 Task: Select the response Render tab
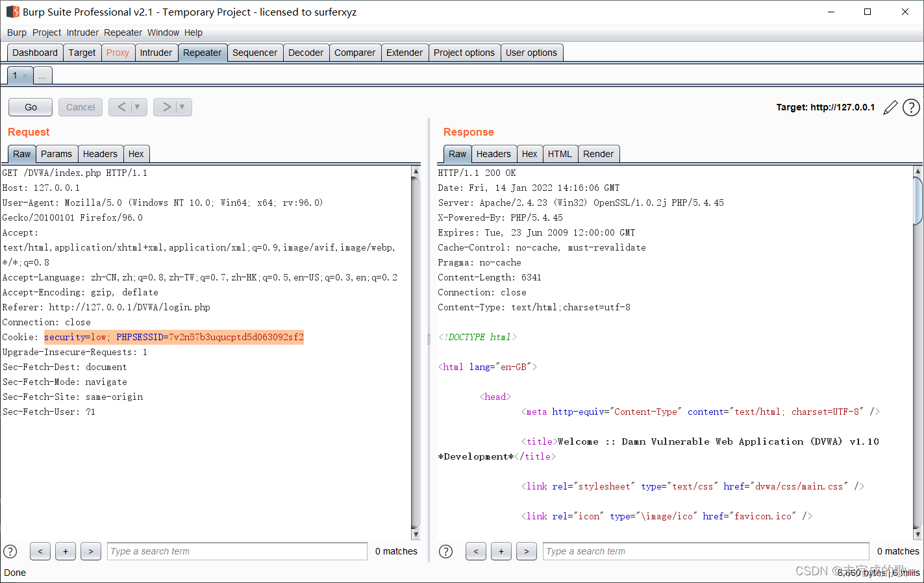(x=598, y=154)
